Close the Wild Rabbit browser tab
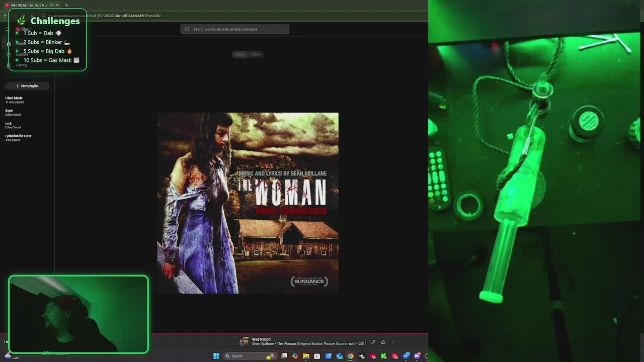This screenshot has height=362, width=644. [x=57, y=5]
